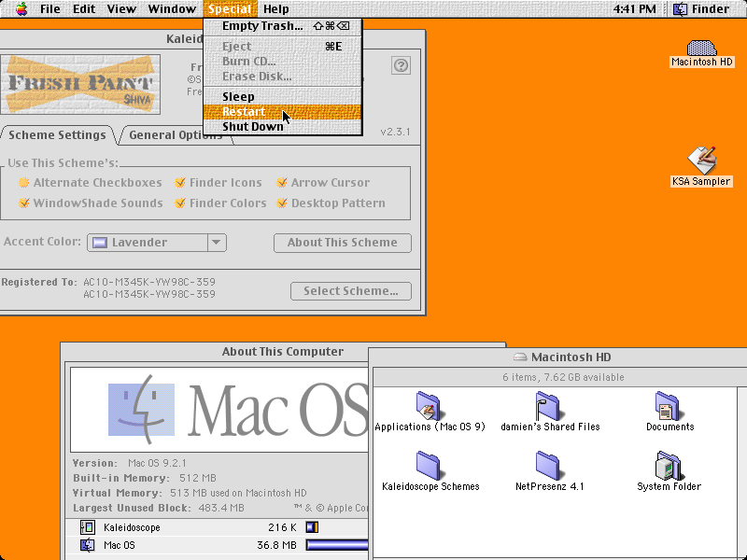Switch to Scheme Settings tab
The height and width of the screenshot is (560, 747).
[57, 134]
